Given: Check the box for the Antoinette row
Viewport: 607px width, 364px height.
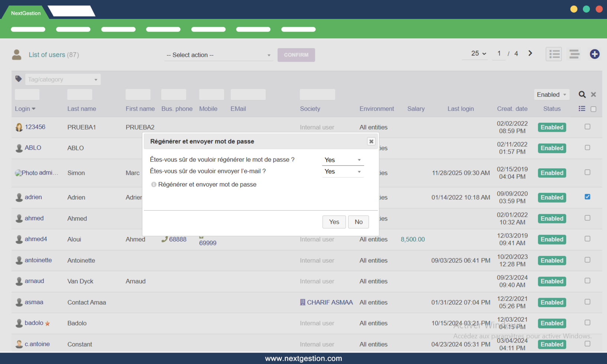Looking at the screenshot, I should 587,260.
